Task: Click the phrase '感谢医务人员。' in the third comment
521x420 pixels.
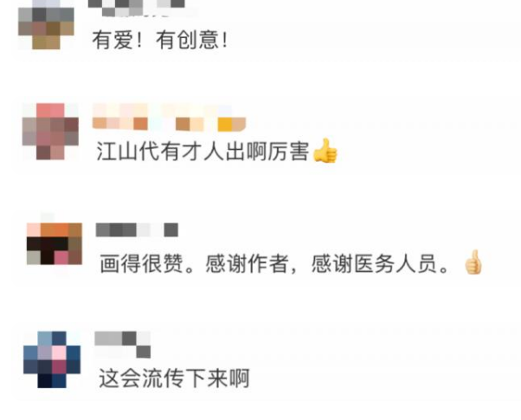Action: click(381, 263)
